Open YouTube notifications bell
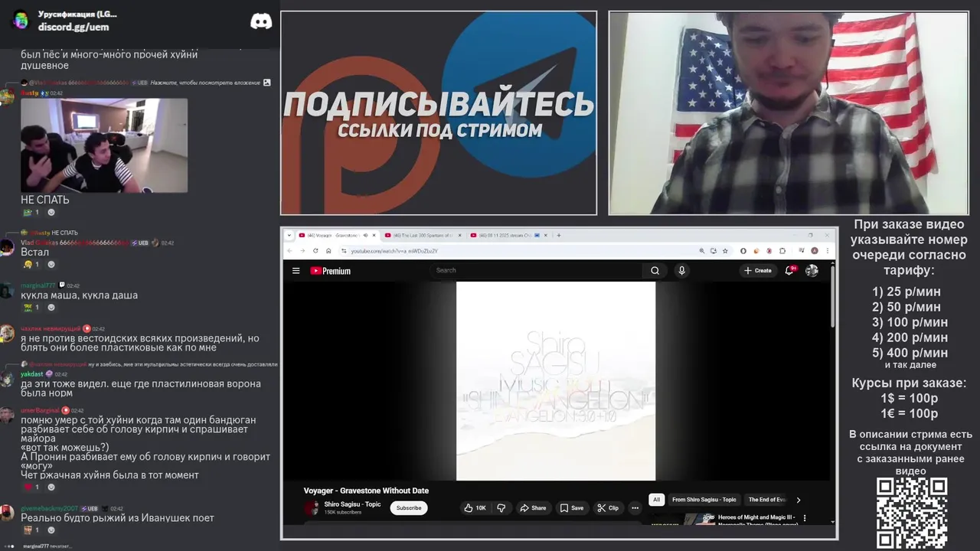The height and width of the screenshot is (551, 980). [789, 270]
